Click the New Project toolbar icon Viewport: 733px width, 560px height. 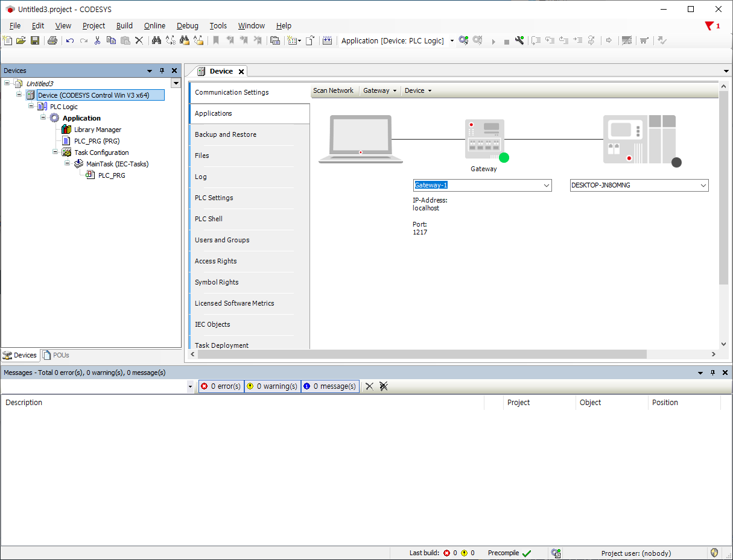click(7, 40)
